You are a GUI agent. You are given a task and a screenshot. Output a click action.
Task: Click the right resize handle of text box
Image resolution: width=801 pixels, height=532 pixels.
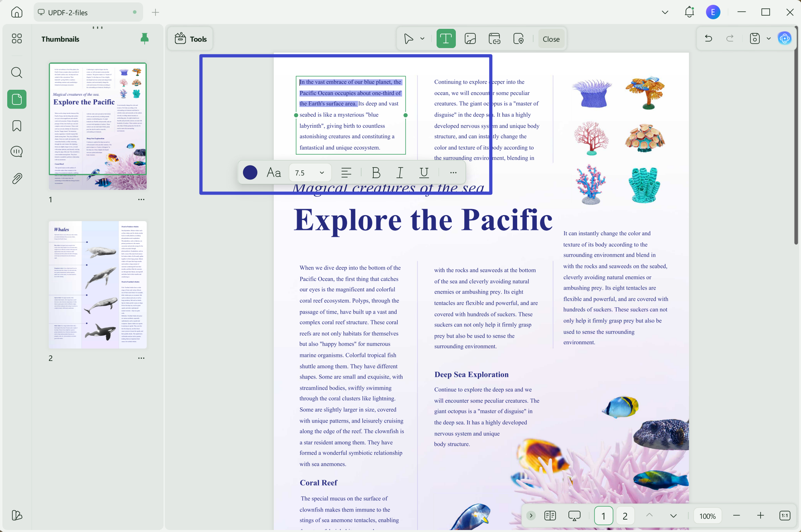click(406, 115)
